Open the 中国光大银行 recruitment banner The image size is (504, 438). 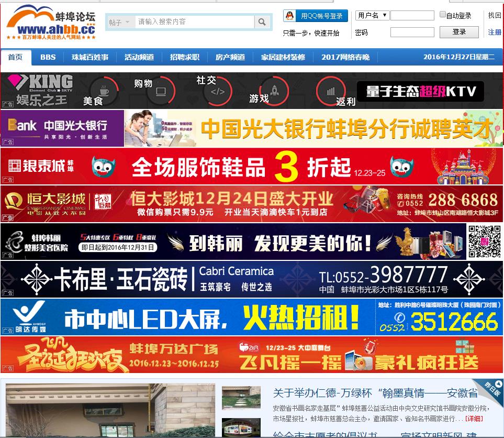[252, 128]
